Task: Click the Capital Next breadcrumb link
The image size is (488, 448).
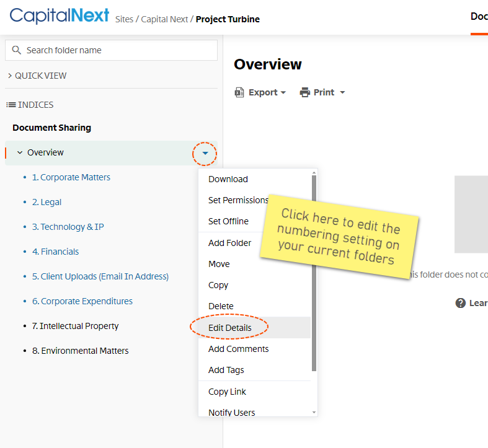Action: click(164, 19)
